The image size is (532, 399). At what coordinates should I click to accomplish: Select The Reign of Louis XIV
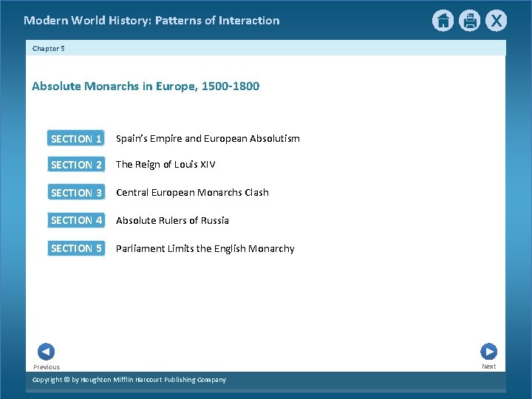(x=166, y=164)
